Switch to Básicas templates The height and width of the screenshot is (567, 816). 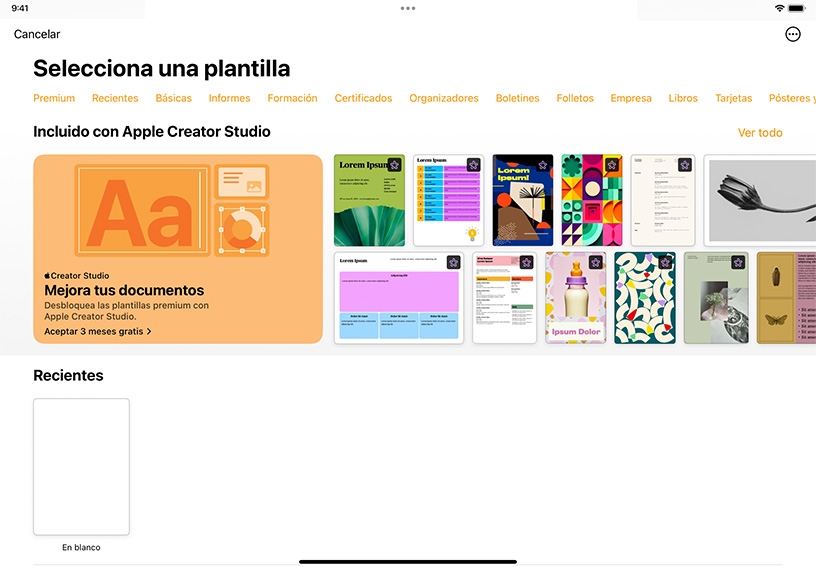(x=173, y=98)
